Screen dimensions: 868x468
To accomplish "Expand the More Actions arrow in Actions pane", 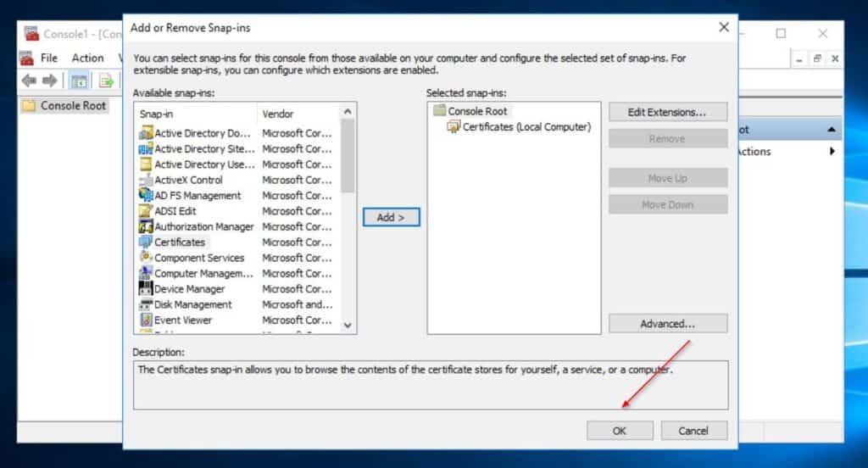I will pyautogui.click(x=832, y=151).
